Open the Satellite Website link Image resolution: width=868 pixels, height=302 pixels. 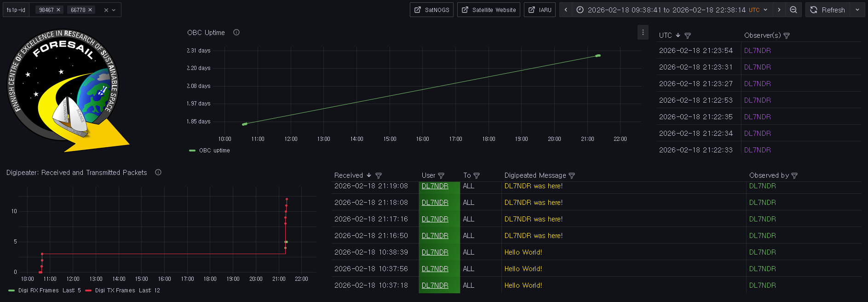[489, 10]
